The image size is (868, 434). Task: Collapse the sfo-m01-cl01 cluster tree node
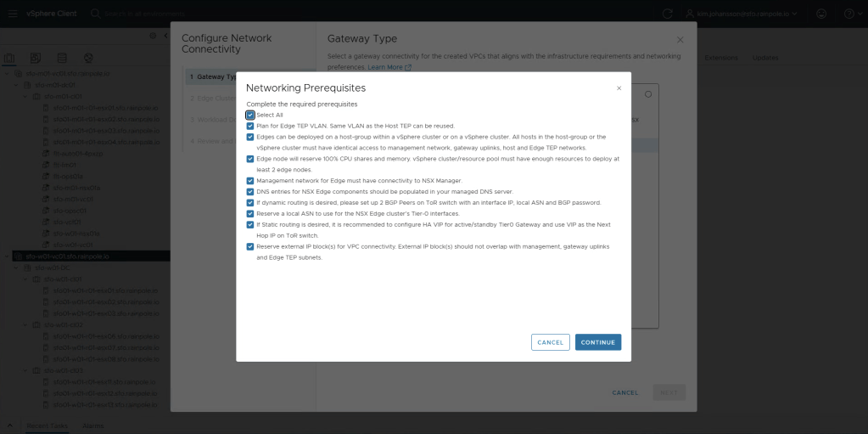coord(25,96)
